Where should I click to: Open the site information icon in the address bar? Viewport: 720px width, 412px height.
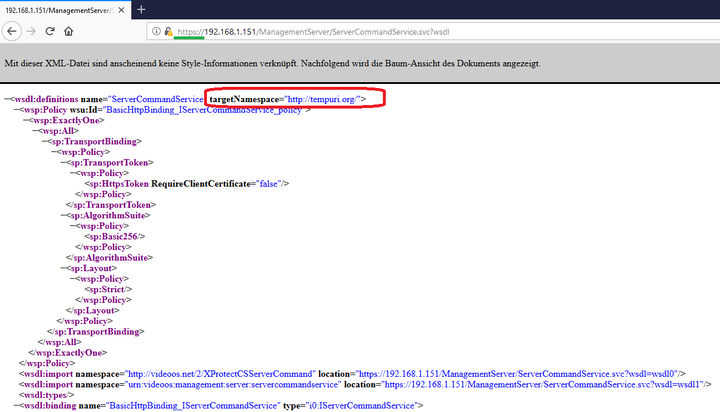pyautogui.click(x=158, y=32)
